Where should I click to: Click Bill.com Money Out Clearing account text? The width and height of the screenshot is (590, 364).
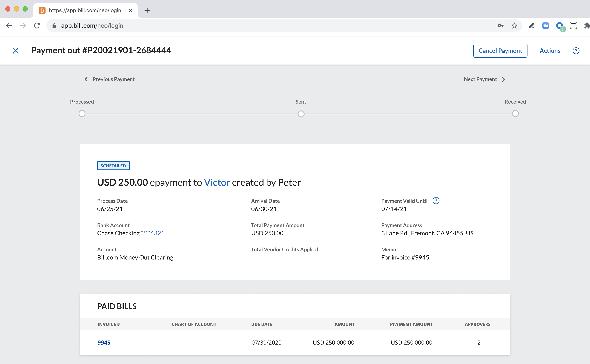click(135, 257)
